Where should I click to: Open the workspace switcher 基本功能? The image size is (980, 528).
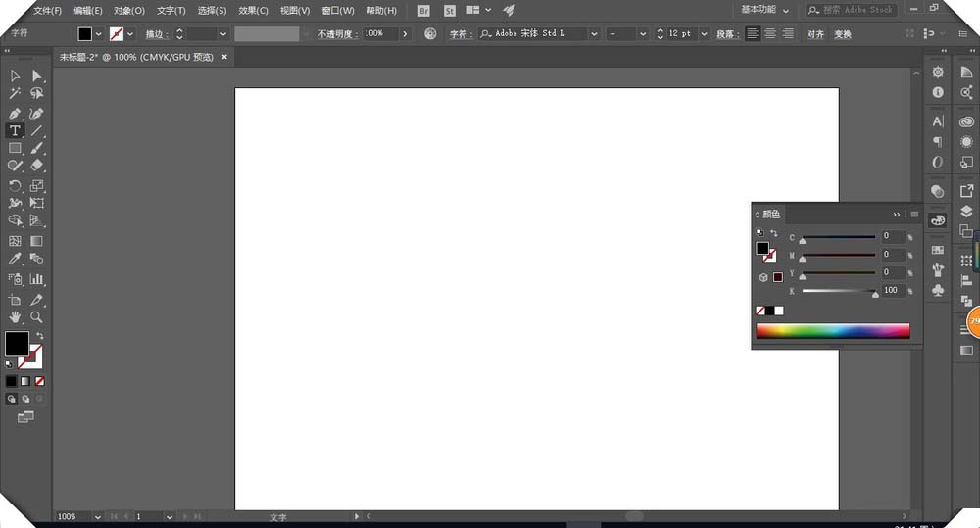tap(764, 10)
